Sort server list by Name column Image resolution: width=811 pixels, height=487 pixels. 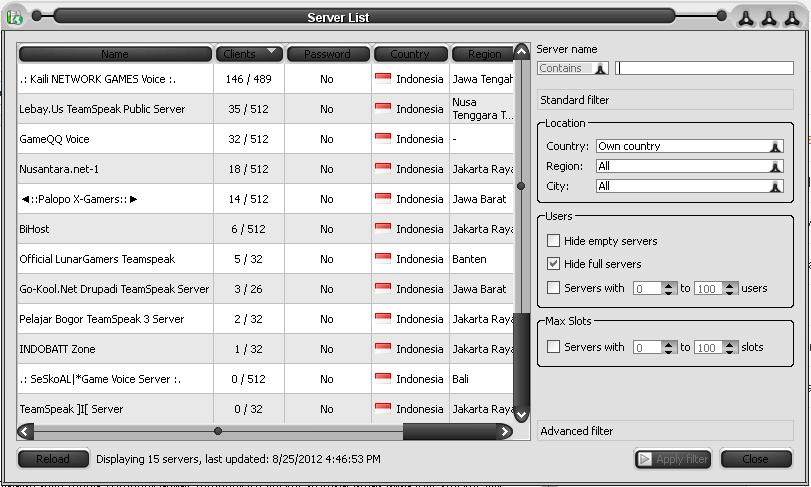(115, 54)
